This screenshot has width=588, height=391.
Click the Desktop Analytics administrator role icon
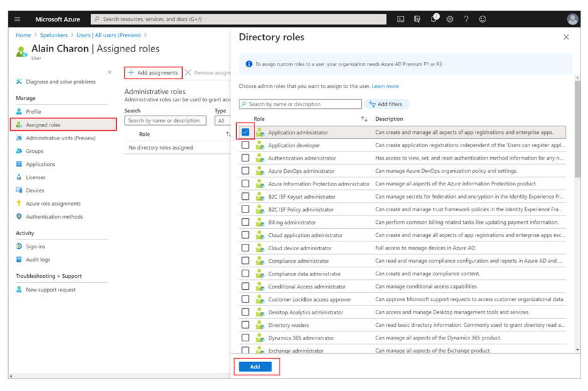[x=260, y=312]
